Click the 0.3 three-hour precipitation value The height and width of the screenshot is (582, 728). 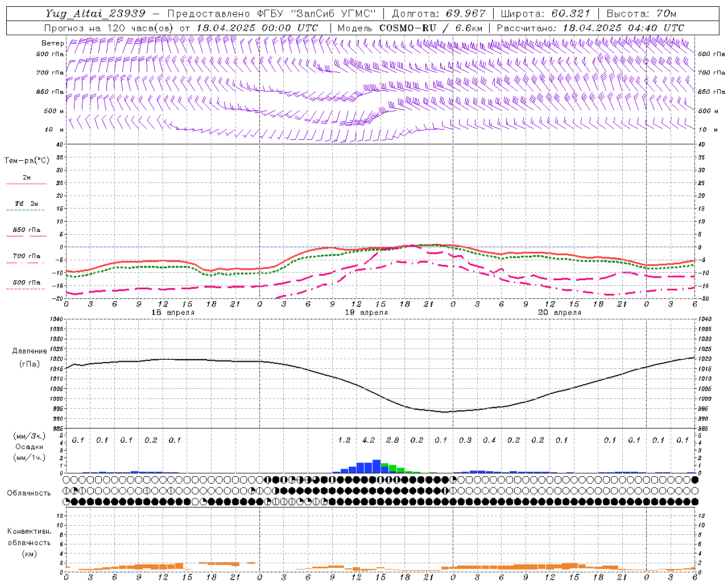click(x=465, y=440)
